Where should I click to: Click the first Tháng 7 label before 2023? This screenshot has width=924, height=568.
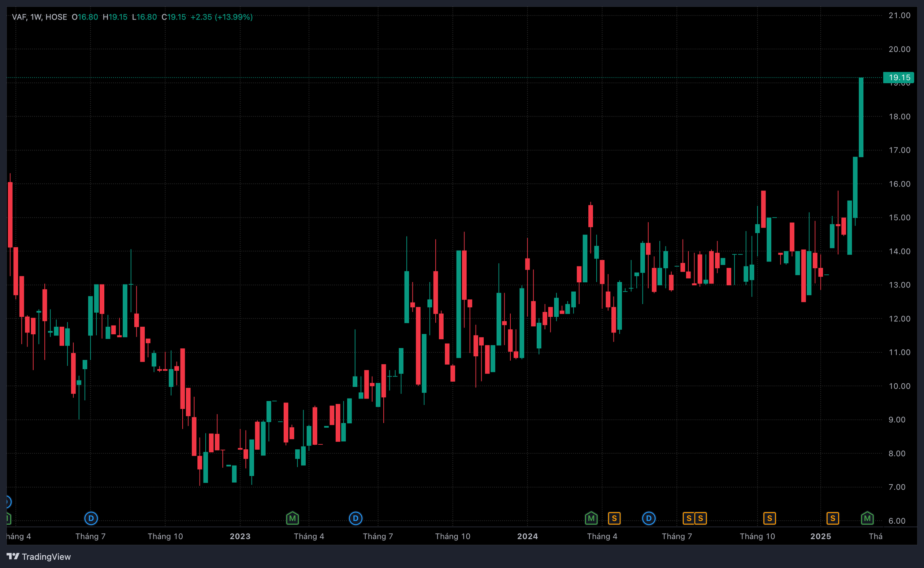click(x=91, y=536)
